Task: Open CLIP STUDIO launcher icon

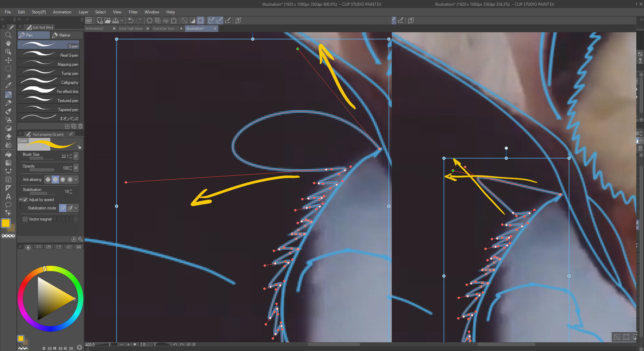Action: [x=89, y=20]
